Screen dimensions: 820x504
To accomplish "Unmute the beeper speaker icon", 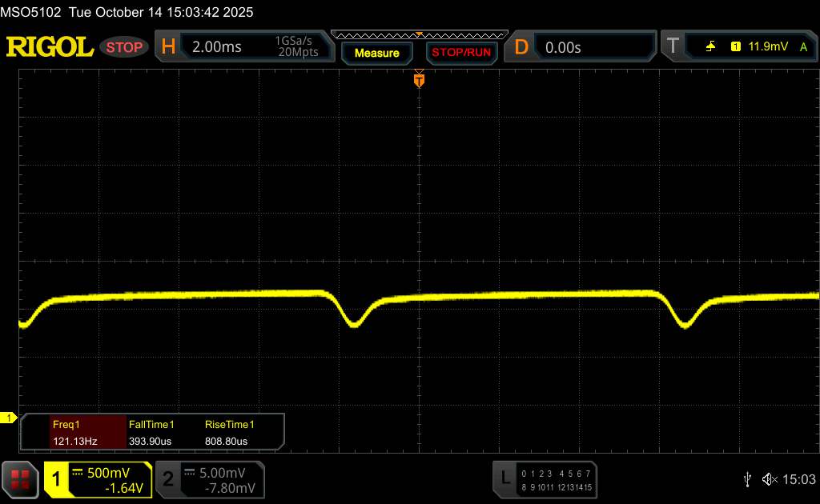I will pyautogui.click(x=770, y=478).
